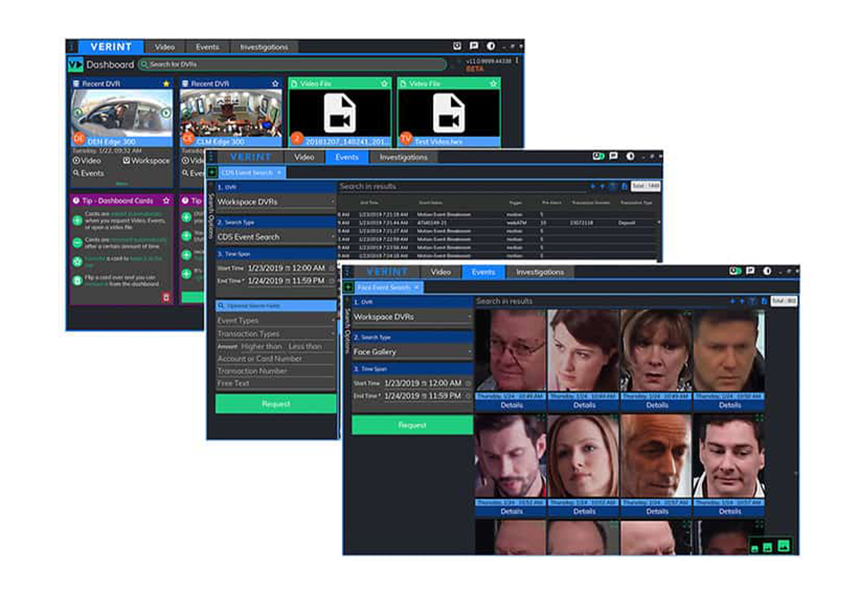
Task: Click next arrow on DEN Edge 300 preview
Action: [x=166, y=112]
